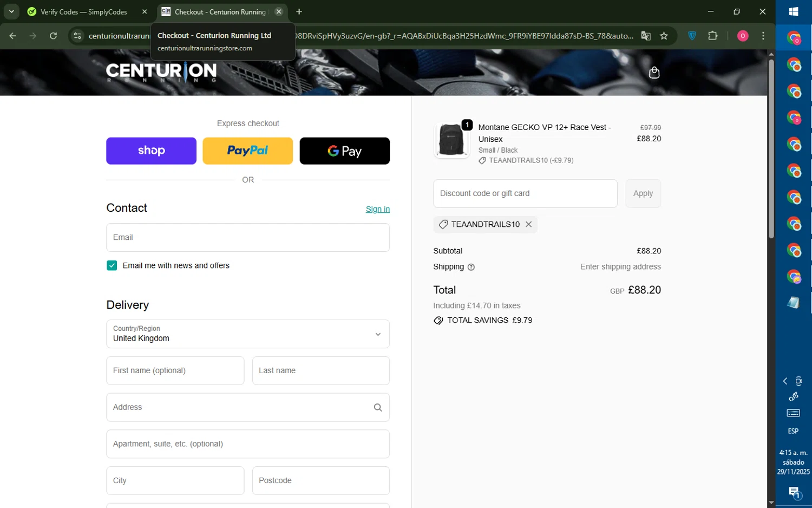The width and height of the screenshot is (812, 508).
Task: Focus the Last name field
Action: [321, 370]
